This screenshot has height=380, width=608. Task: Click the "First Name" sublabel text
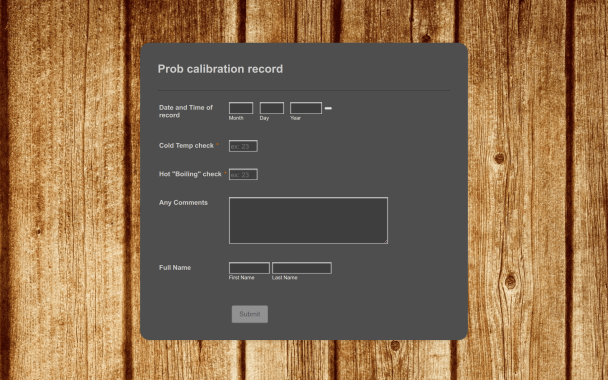(x=242, y=278)
